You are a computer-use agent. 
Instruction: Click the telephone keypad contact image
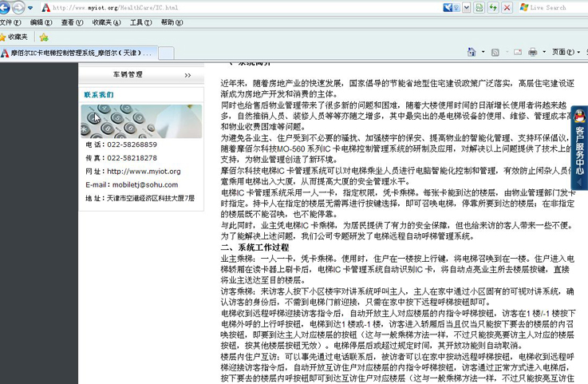pos(141,121)
